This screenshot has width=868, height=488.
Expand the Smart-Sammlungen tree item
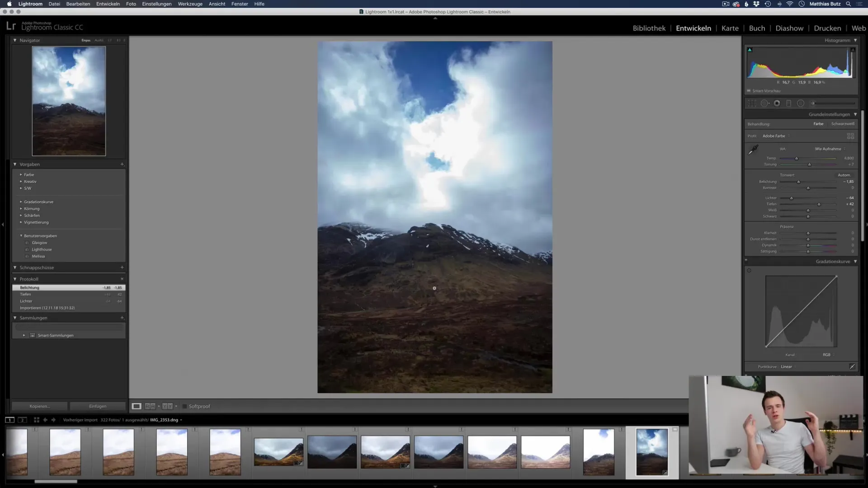click(x=24, y=335)
